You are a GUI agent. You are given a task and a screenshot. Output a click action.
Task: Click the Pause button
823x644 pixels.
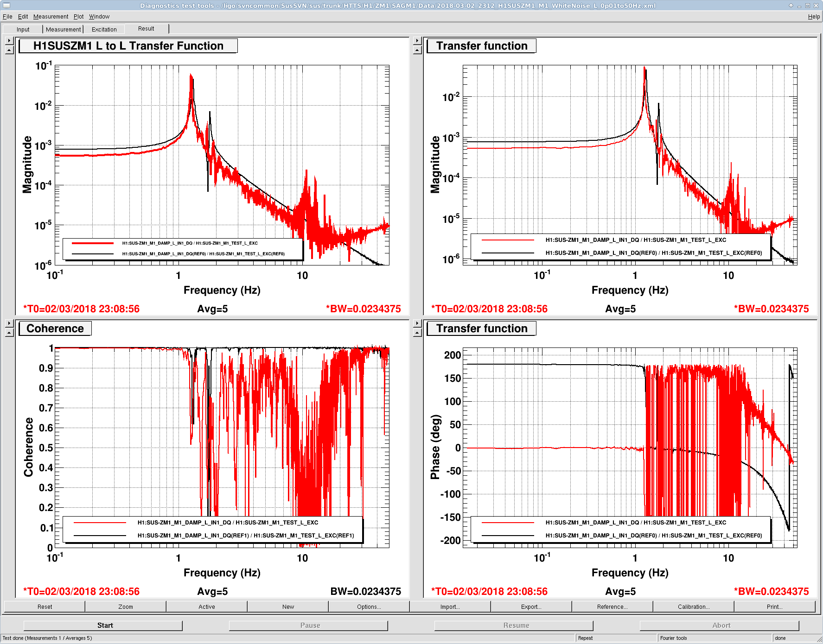(308, 625)
